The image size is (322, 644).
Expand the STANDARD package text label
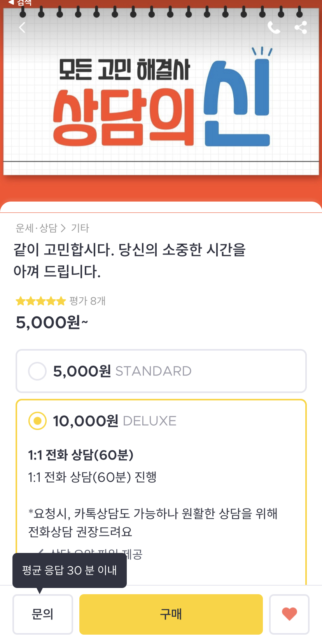[153, 371]
